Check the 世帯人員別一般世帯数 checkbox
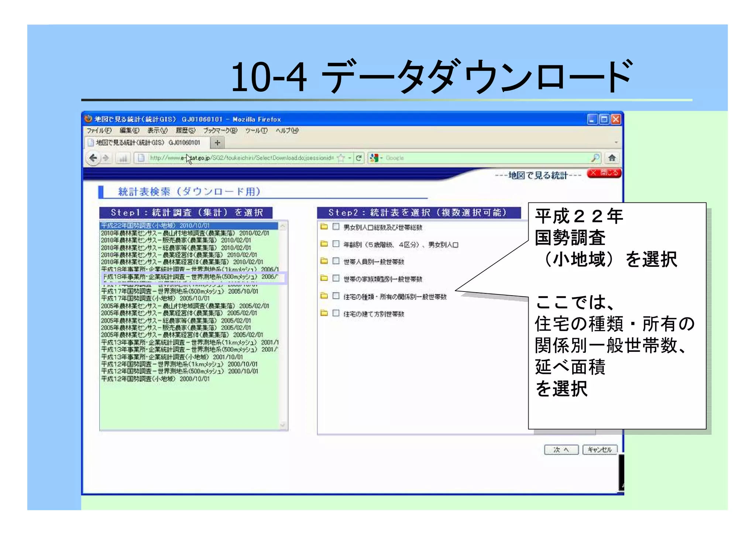Viewport: 756px width, 535px height. 336,261
